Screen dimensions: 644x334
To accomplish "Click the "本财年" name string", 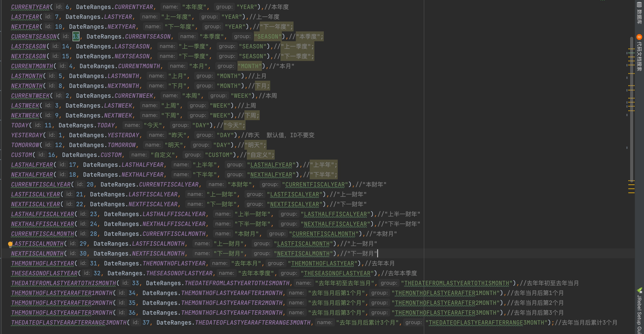I will tap(239, 184).
